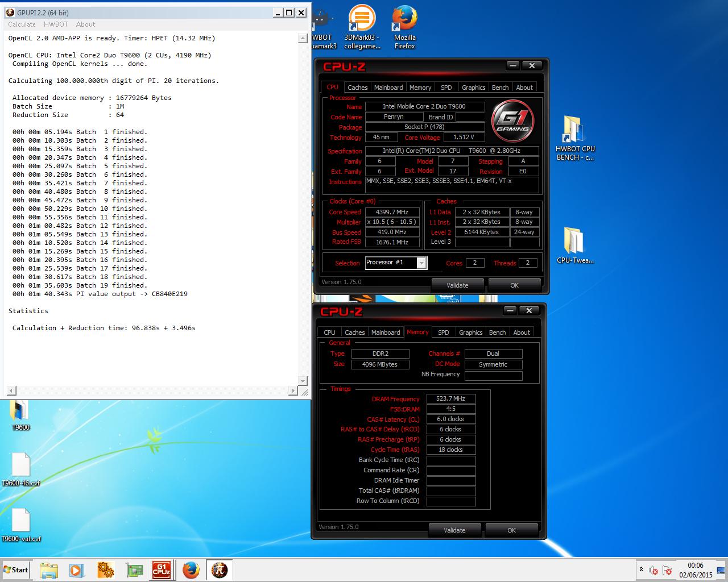
Task: Click Validate in the bottom CPU-Z window
Action: point(454,530)
